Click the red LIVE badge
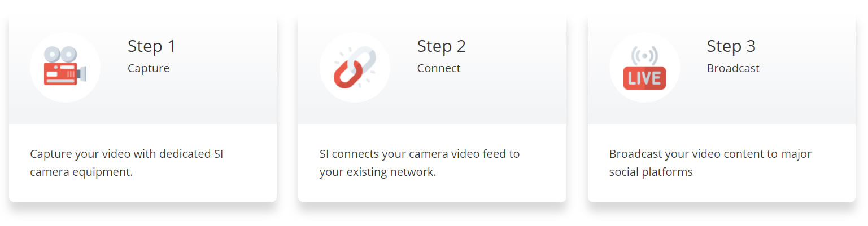This screenshot has height=226, width=868. (644, 78)
